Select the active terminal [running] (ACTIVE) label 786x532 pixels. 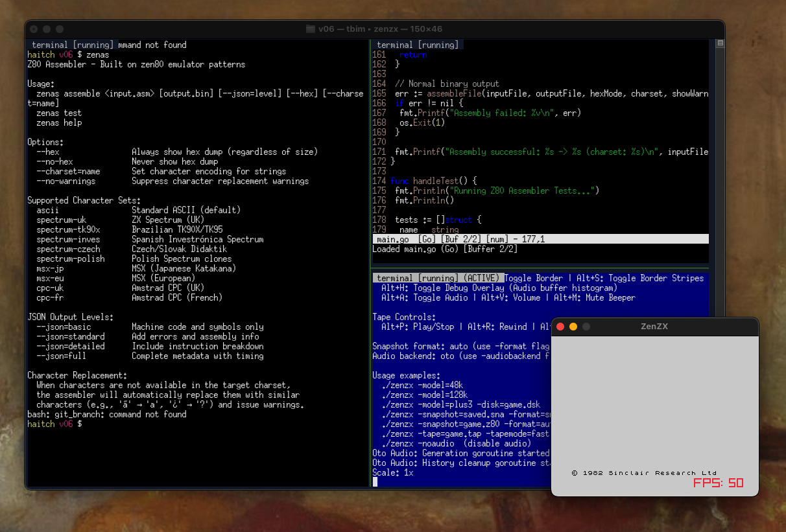click(x=438, y=278)
